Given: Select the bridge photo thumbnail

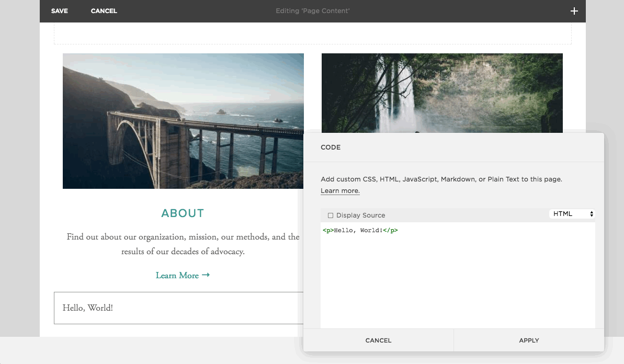Looking at the screenshot, I should pos(183,121).
